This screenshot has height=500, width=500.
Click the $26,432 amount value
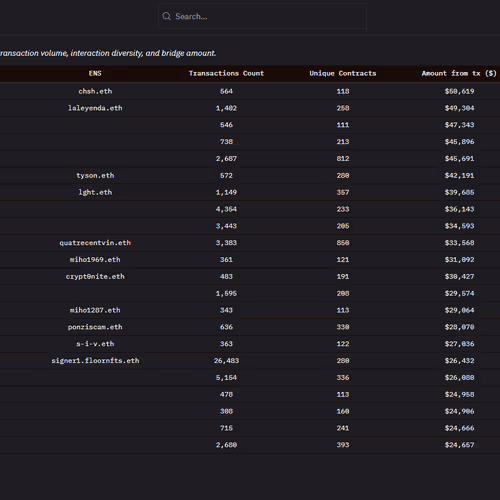pyautogui.click(x=459, y=361)
